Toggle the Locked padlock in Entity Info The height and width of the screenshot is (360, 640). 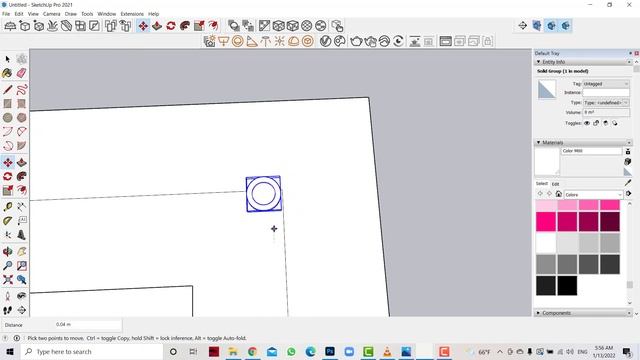point(596,123)
